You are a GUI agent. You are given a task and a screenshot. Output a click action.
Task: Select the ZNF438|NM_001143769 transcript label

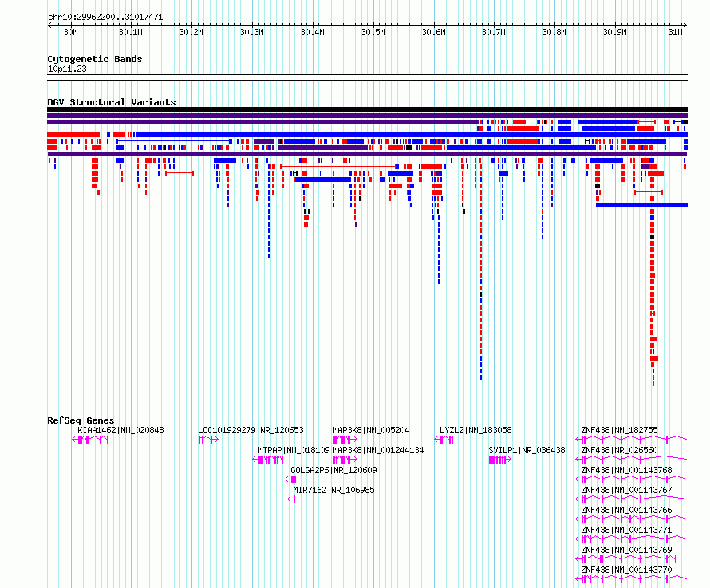[x=627, y=550]
